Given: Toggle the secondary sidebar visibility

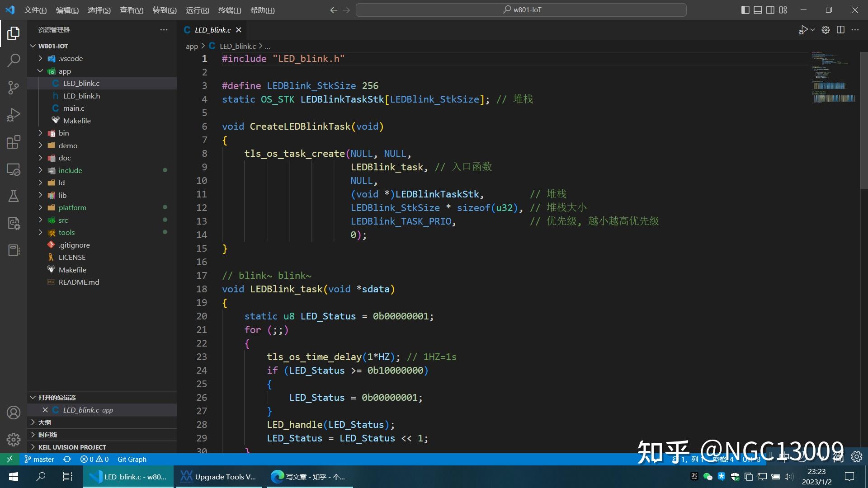Looking at the screenshot, I should click(770, 9).
